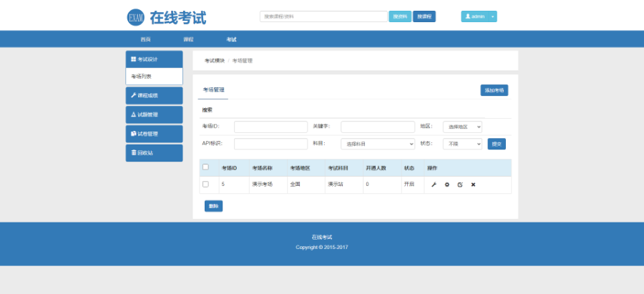644x294 pixels.
Task: Open 试题管理 in the sidebar
Action: [x=154, y=114]
